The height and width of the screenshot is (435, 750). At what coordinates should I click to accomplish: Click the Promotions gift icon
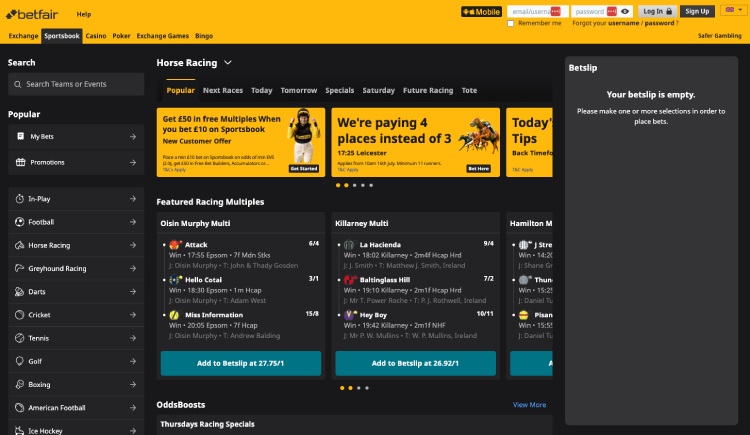pyautogui.click(x=20, y=162)
